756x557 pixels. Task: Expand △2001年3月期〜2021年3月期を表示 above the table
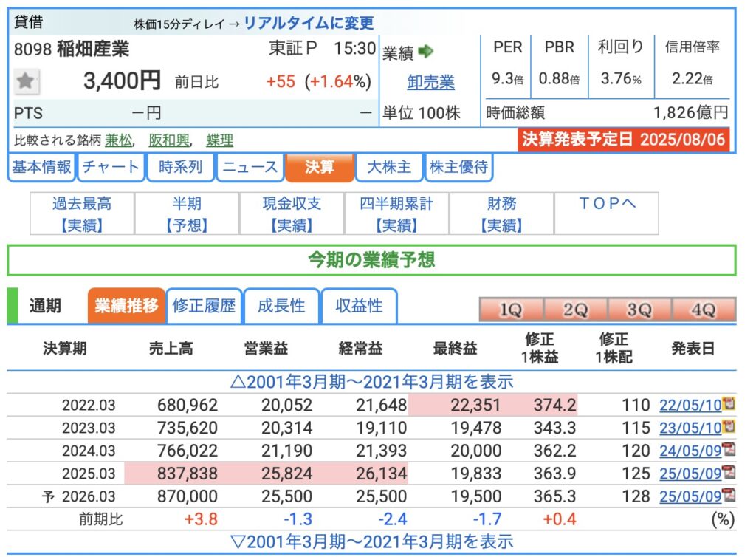pyautogui.click(x=372, y=382)
